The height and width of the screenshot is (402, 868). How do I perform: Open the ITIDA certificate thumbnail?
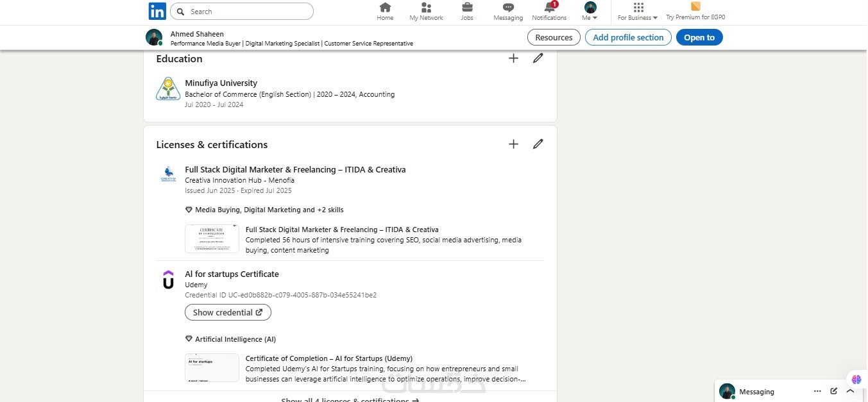[212, 239]
